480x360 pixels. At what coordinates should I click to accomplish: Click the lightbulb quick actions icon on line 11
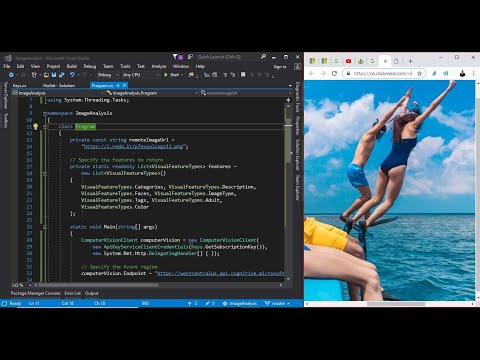35,126
